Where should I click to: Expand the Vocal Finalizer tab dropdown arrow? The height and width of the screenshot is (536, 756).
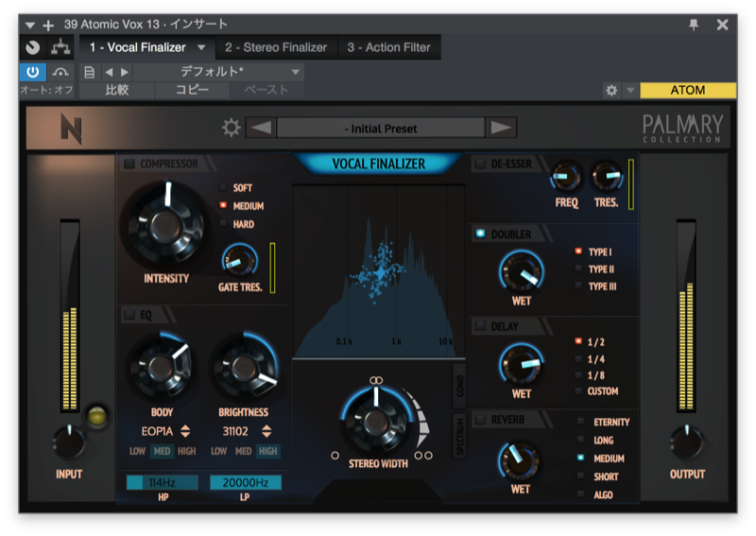(201, 47)
